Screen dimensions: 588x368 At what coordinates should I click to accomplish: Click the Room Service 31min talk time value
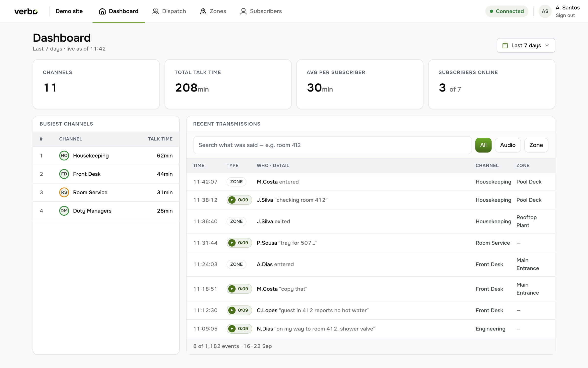(x=165, y=192)
